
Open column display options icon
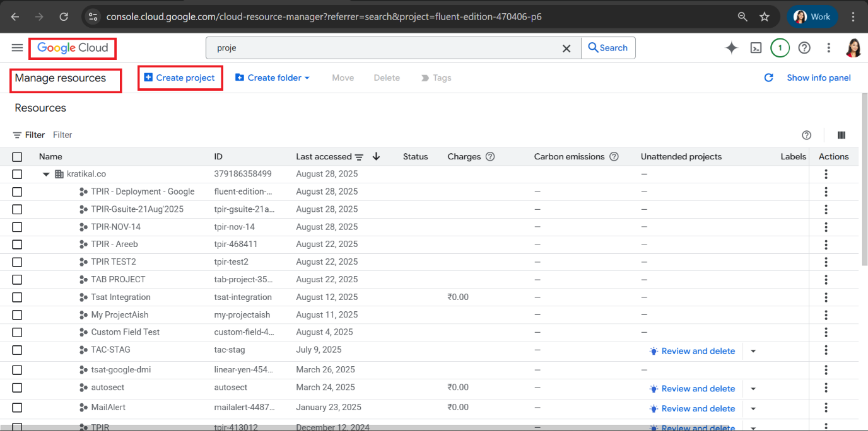842,135
